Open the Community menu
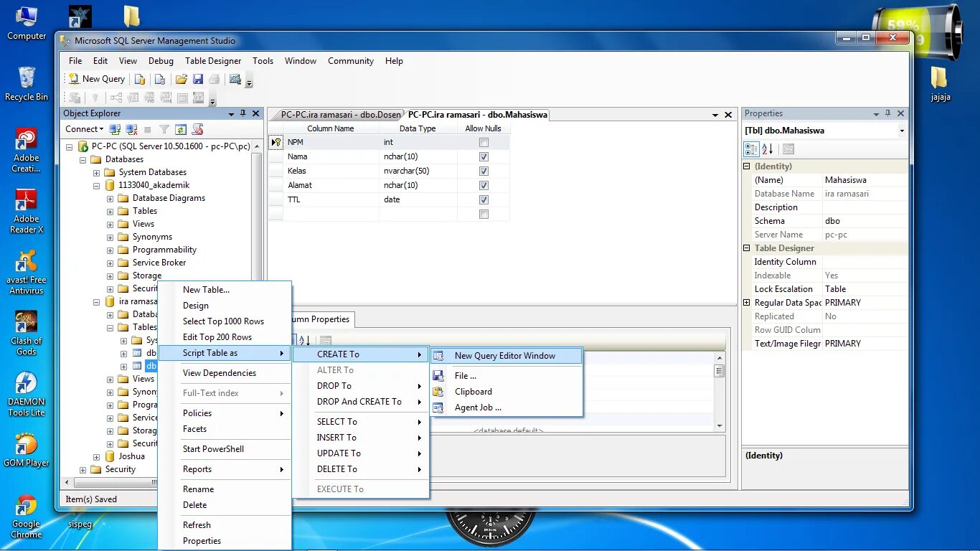Image resolution: width=980 pixels, height=551 pixels. coord(351,61)
